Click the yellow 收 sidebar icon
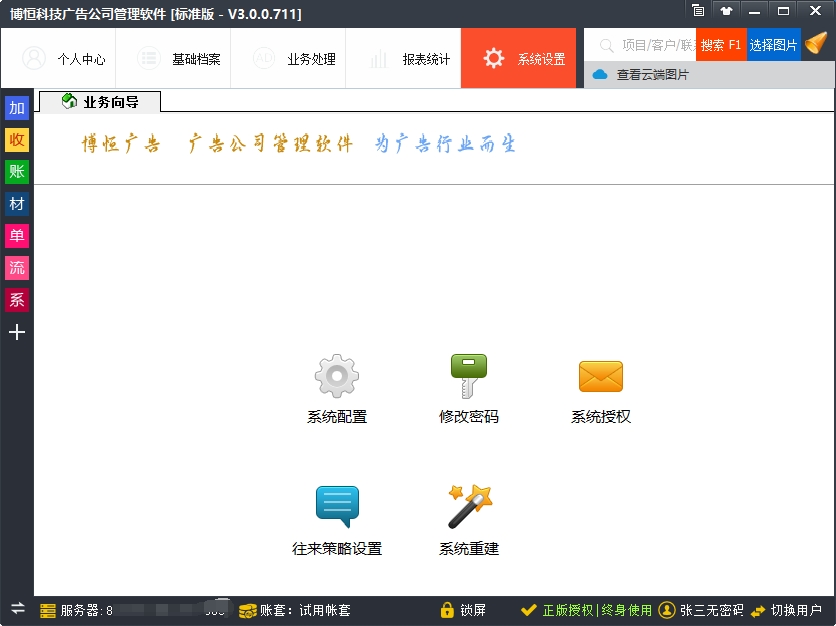836x626 pixels. coord(17,140)
